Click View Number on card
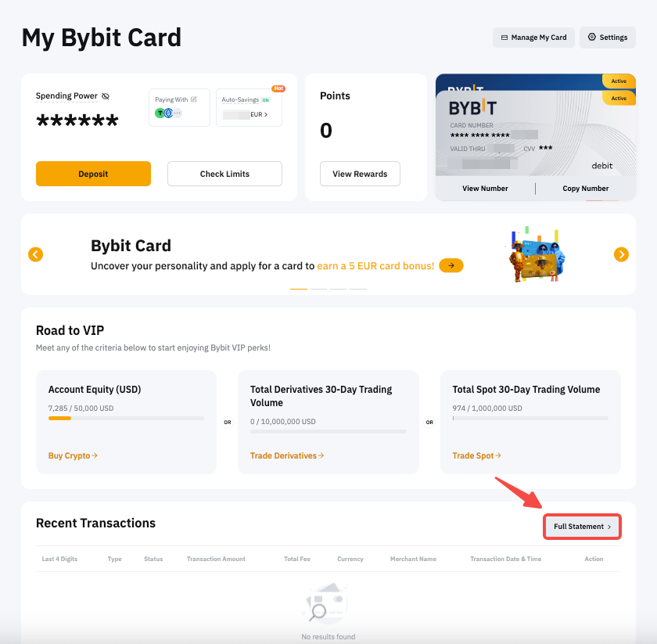Screen dimensions: 657x644 (x=485, y=189)
